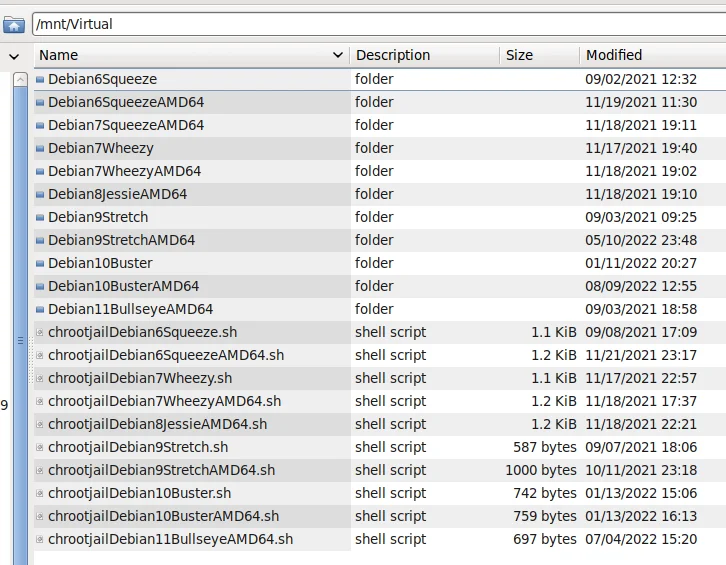Click the 587 bytes size cell
The width and height of the screenshot is (726, 565).
point(545,447)
